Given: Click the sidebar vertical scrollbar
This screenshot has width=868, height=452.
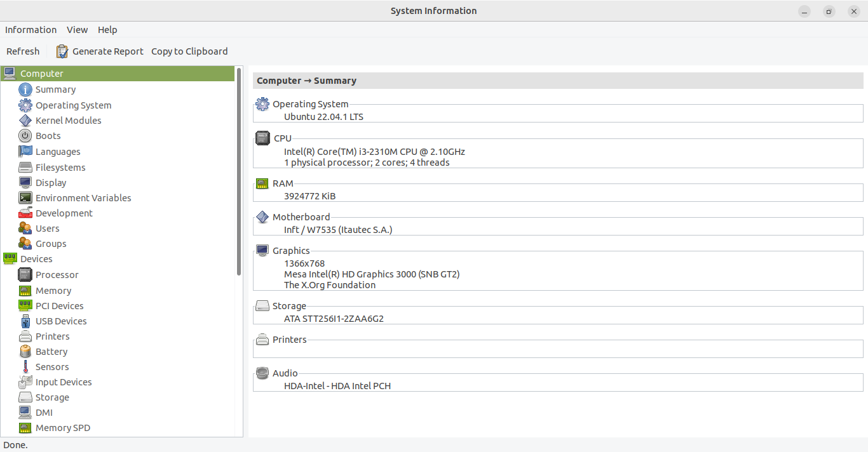Looking at the screenshot, I should [x=239, y=171].
